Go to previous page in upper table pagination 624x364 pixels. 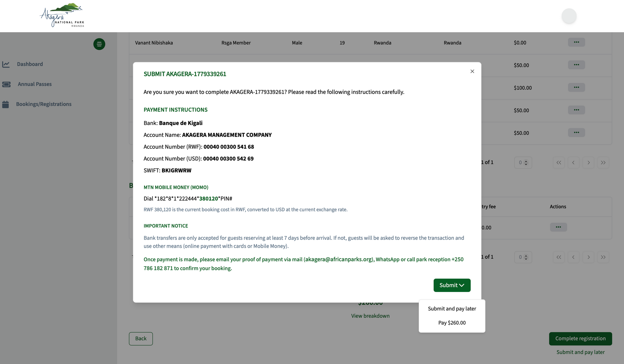pyautogui.click(x=573, y=163)
